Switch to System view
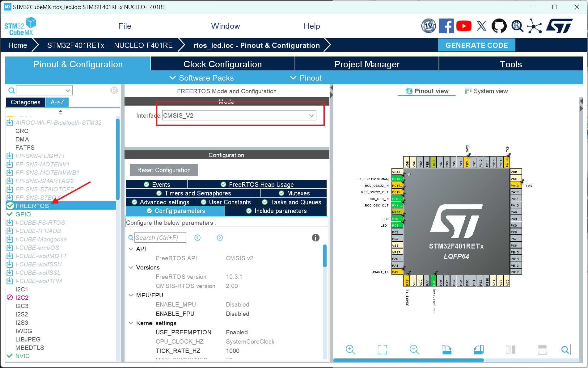Viewport: 588px width, 368px height. (x=486, y=91)
